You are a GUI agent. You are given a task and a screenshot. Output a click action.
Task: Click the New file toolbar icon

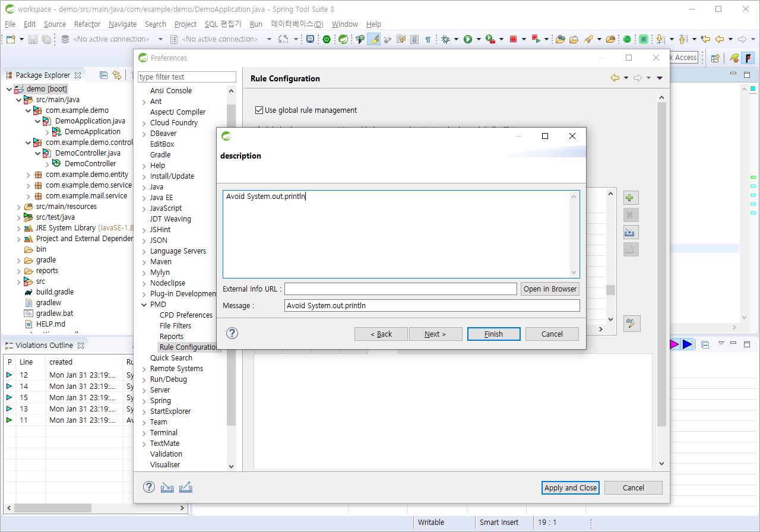(10, 39)
